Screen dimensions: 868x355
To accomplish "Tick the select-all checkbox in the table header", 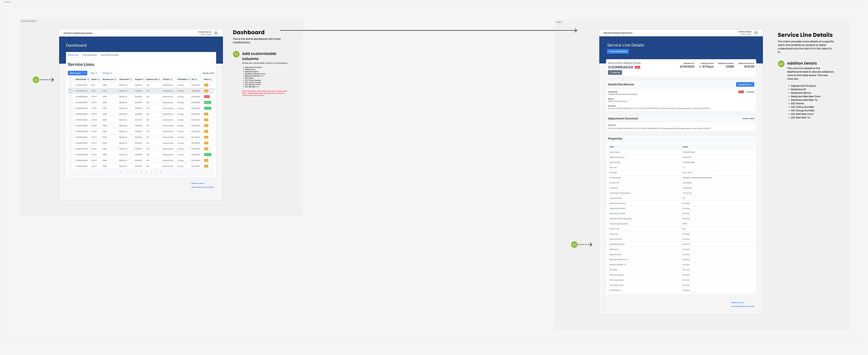I will pyautogui.click(x=71, y=79).
